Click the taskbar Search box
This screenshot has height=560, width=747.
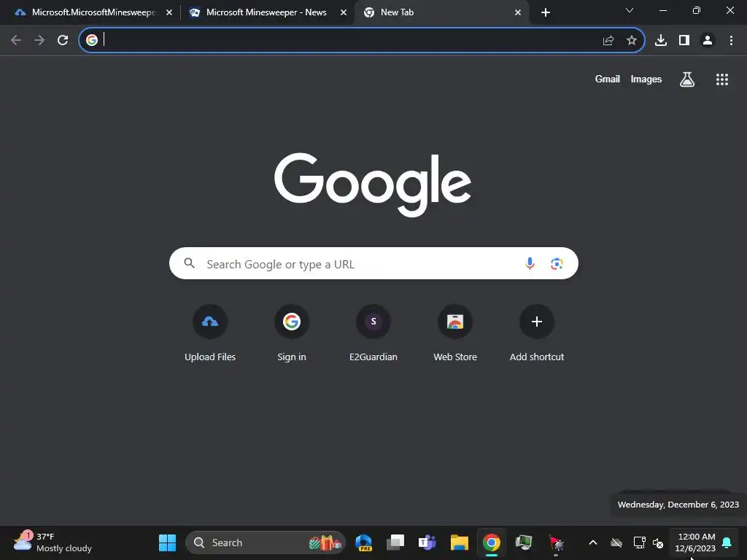point(266,542)
